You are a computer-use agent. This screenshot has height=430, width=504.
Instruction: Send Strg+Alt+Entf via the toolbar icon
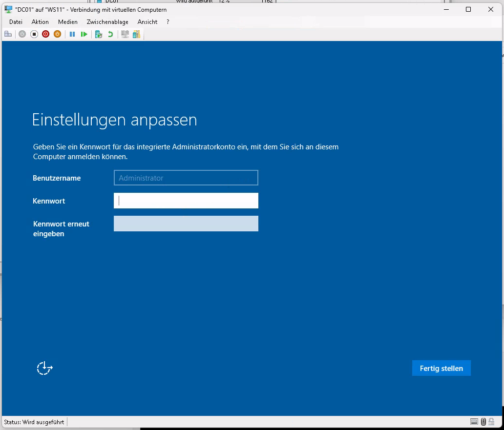tap(8, 34)
